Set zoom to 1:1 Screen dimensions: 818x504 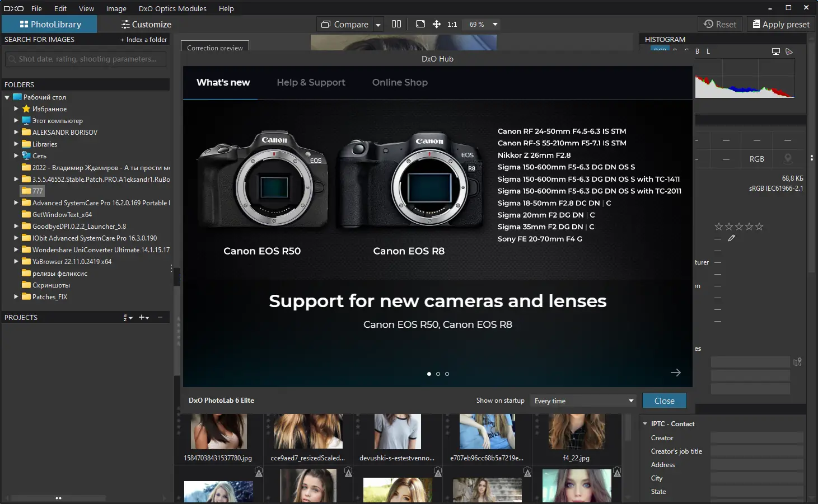[452, 25]
